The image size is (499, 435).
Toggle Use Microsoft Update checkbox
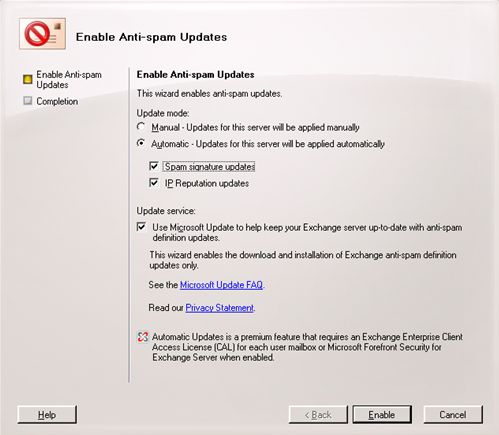[x=141, y=227]
